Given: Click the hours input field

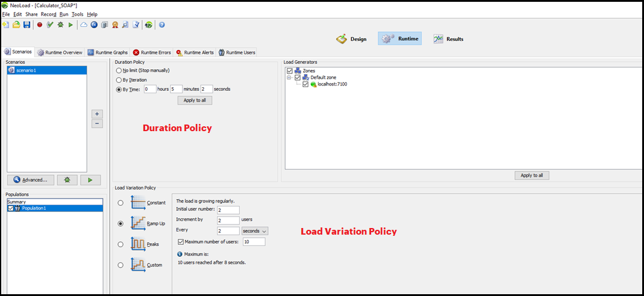Looking at the screenshot, I should [150, 89].
